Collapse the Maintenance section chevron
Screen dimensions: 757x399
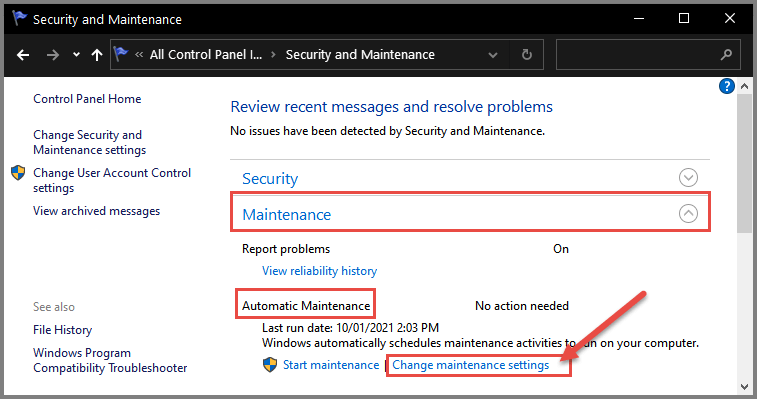click(688, 214)
